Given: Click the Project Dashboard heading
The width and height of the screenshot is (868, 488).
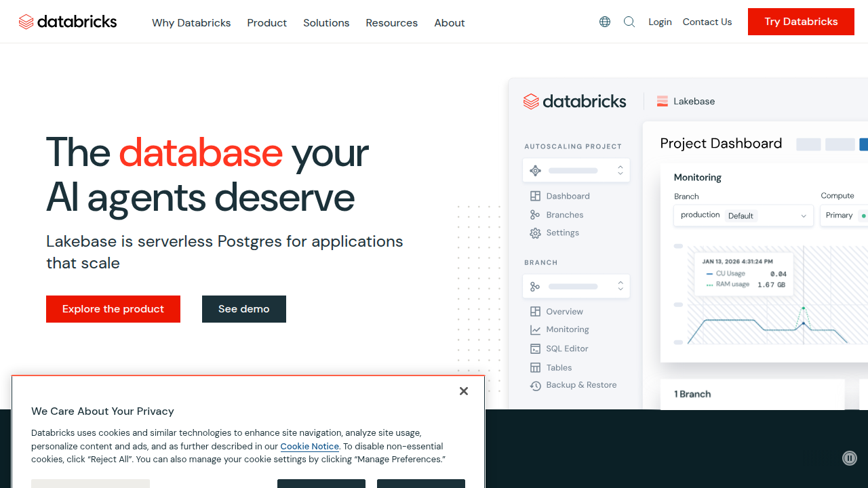Looking at the screenshot, I should 721,143.
